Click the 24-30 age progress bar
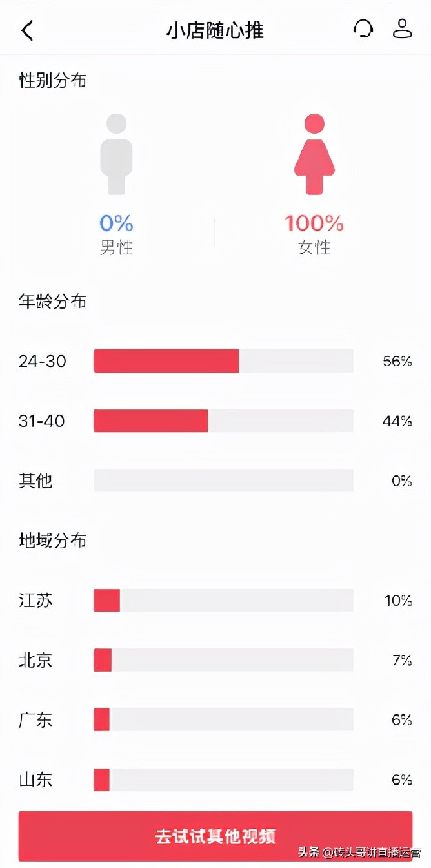The height and width of the screenshot is (868, 431). coord(223,361)
